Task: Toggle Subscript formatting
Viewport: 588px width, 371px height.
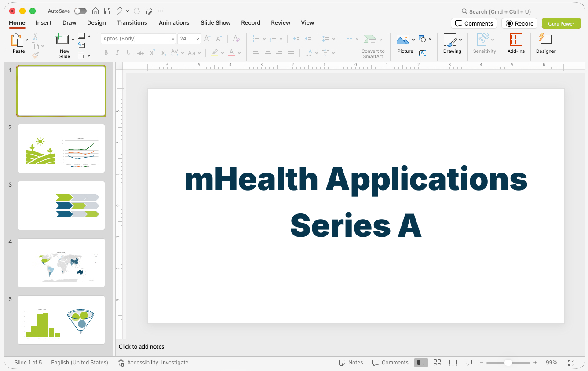Action: click(x=164, y=53)
